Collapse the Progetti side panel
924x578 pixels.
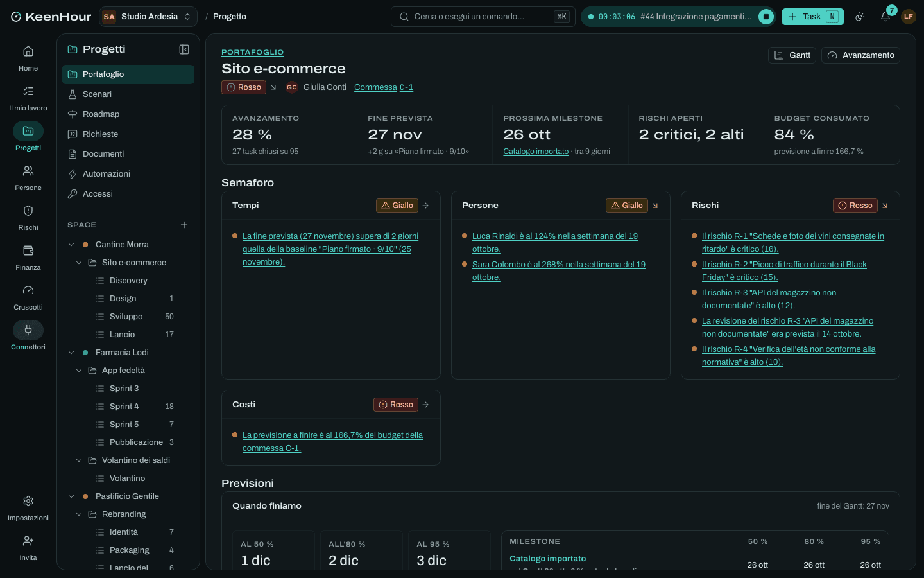[184, 49]
